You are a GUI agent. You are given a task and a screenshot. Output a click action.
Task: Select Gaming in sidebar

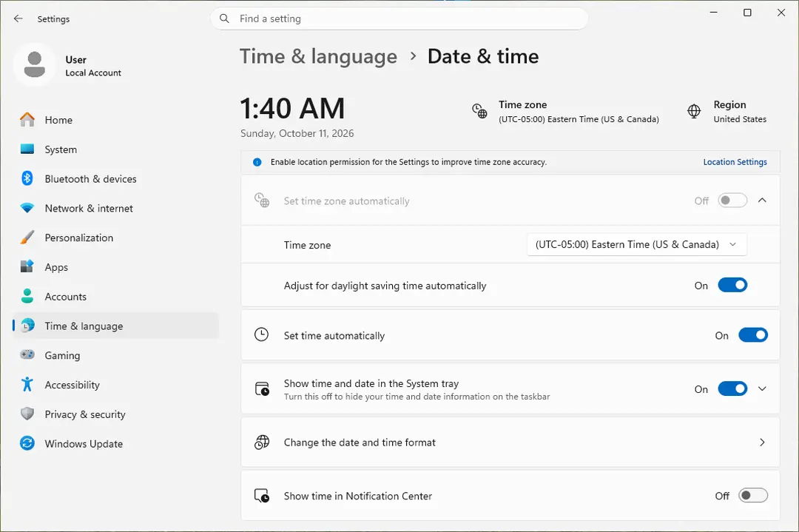[x=115, y=355]
